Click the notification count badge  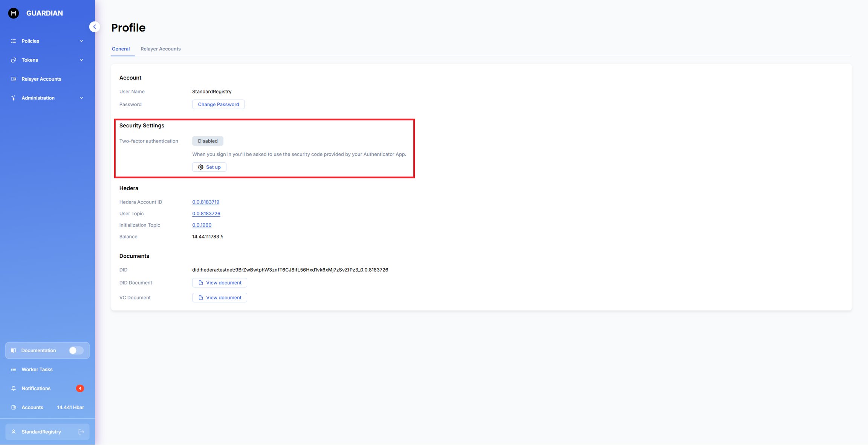80,388
